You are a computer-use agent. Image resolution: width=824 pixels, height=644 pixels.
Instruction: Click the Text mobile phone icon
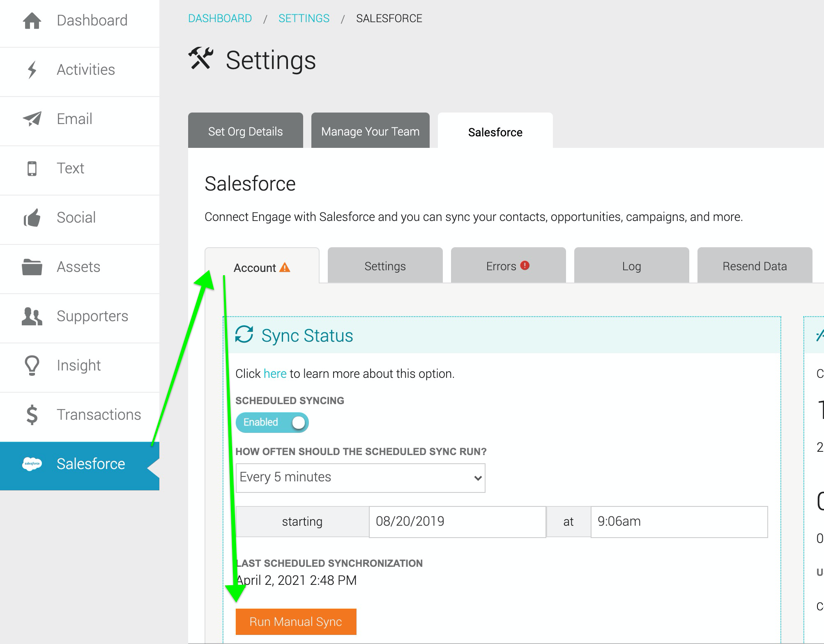pyautogui.click(x=32, y=168)
